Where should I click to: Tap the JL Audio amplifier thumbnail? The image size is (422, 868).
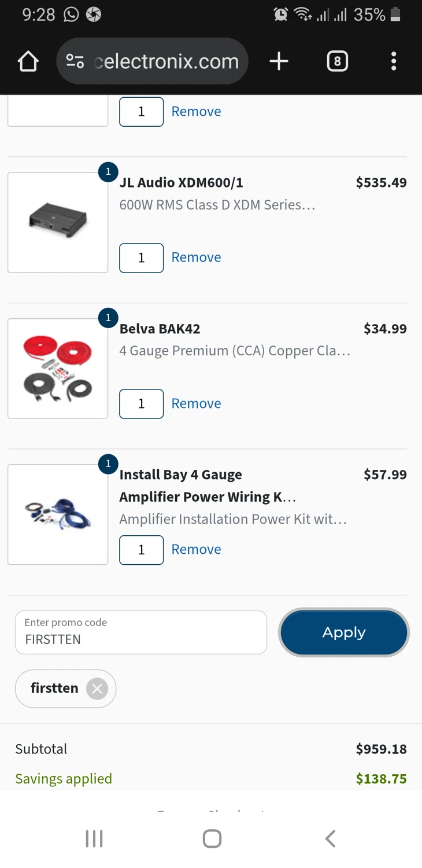[x=58, y=222]
